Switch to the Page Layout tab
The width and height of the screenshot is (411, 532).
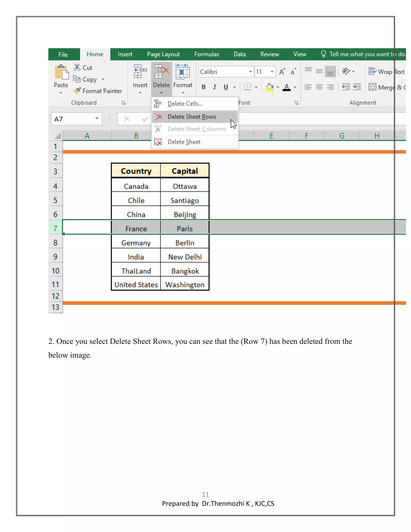(x=163, y=54)
